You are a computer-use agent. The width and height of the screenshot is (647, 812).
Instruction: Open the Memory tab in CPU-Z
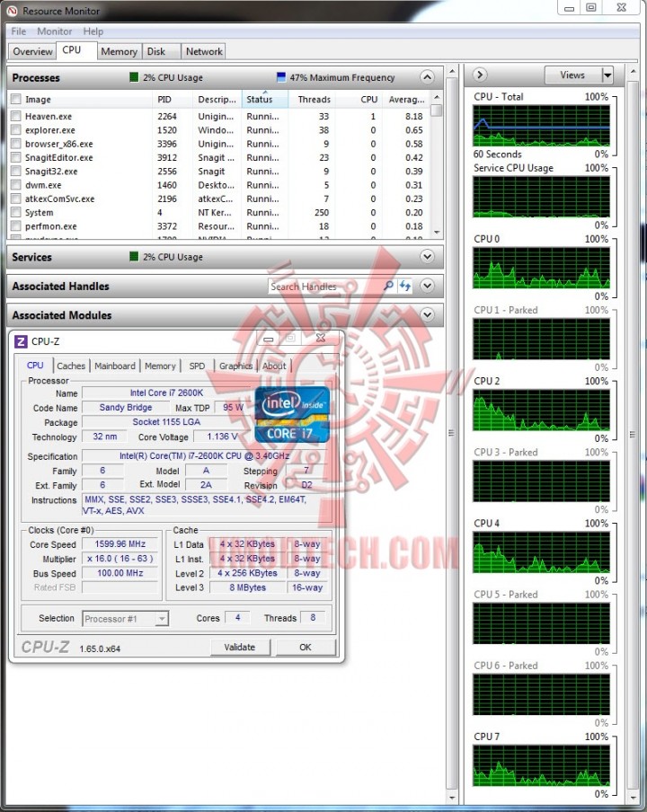[160, 366]
